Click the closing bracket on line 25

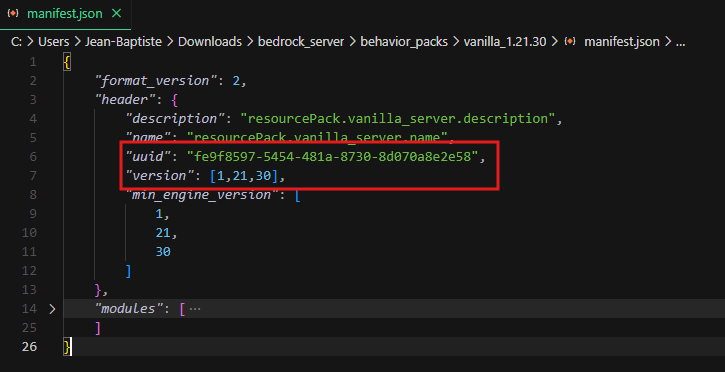click(98, 328)
